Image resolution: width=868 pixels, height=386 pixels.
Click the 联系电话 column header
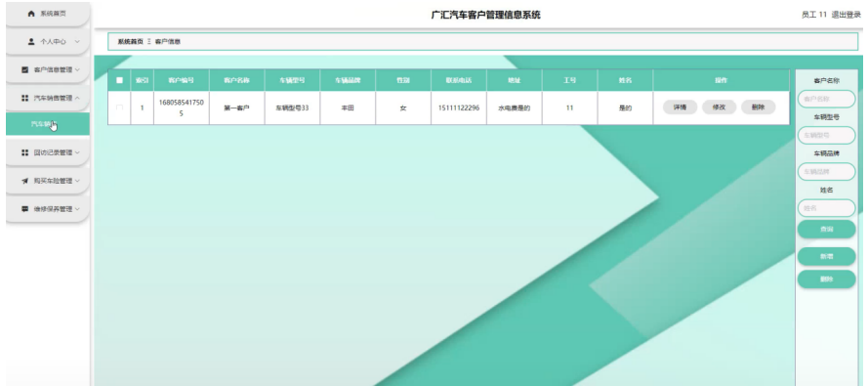(458, 80)
